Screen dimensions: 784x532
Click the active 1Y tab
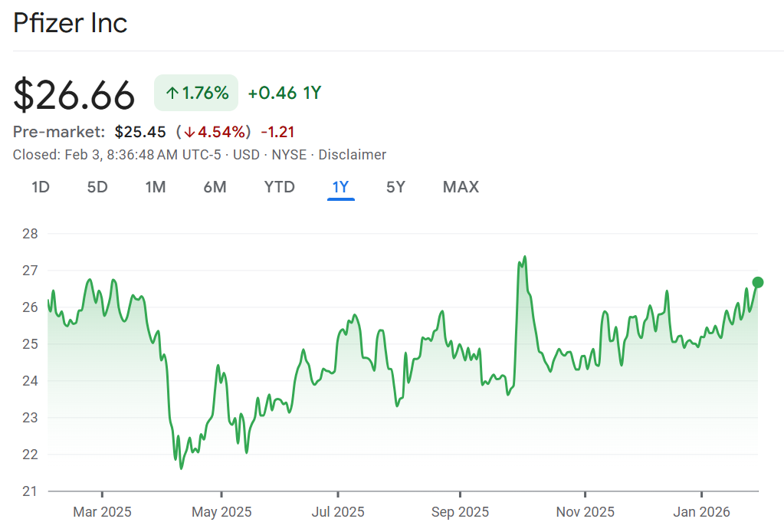coord(340,187)
